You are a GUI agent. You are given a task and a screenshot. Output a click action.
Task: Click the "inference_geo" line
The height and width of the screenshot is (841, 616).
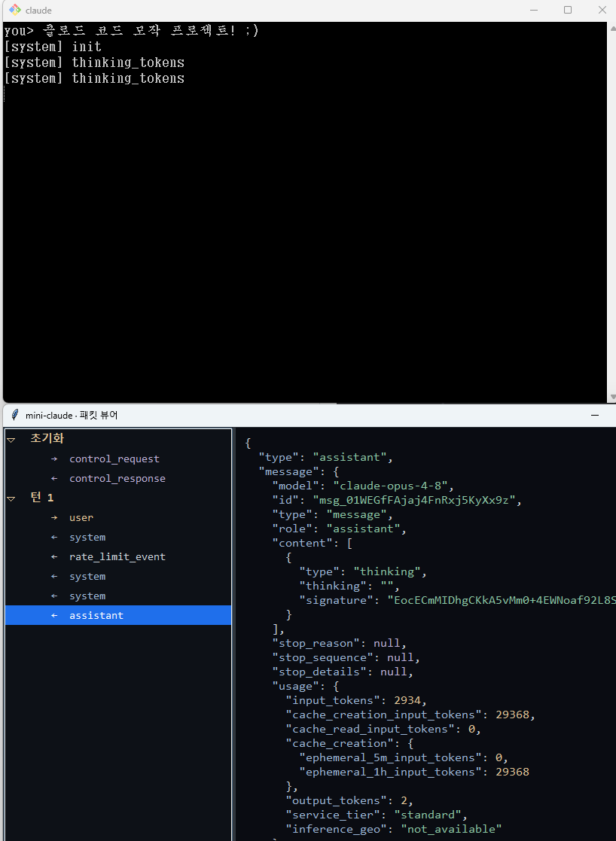pos(393,829)
